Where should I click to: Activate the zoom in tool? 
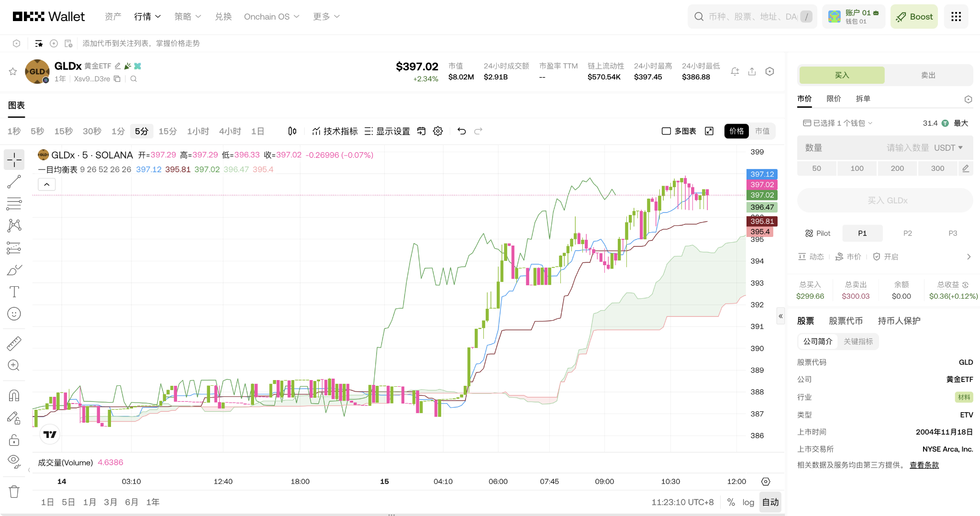pyautogui.click(x=14, y=365)
